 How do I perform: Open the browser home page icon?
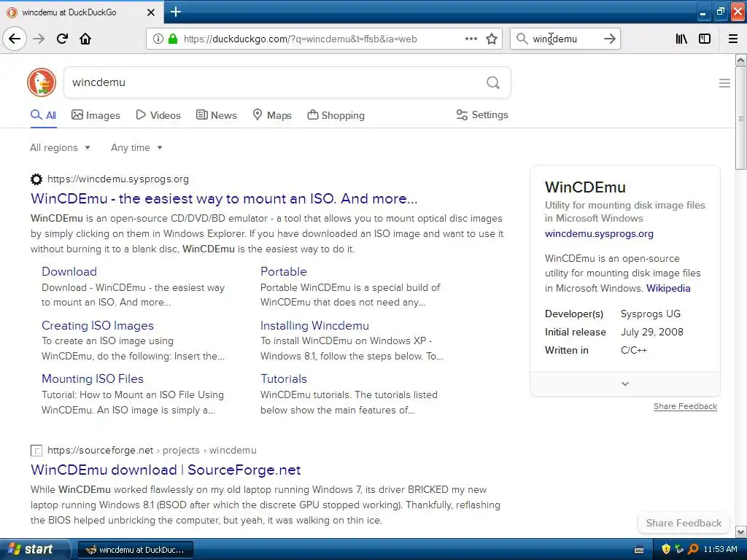tap(85, 39)
